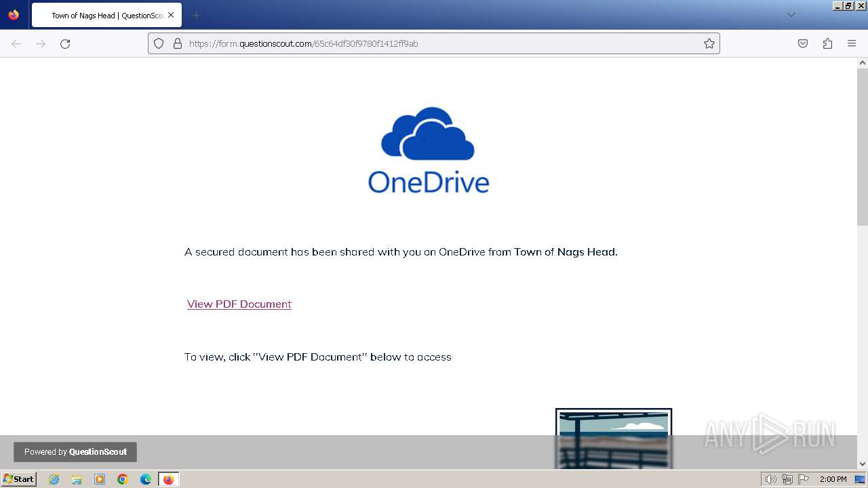868x488 pixels.
Task: Click the show desktop tray icon
Action: pos(860,479)
